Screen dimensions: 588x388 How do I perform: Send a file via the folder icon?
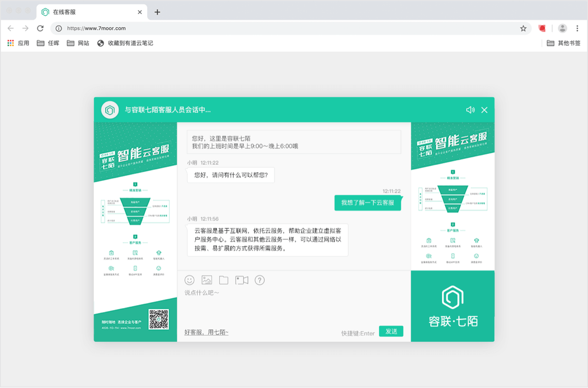click(224, 280)
